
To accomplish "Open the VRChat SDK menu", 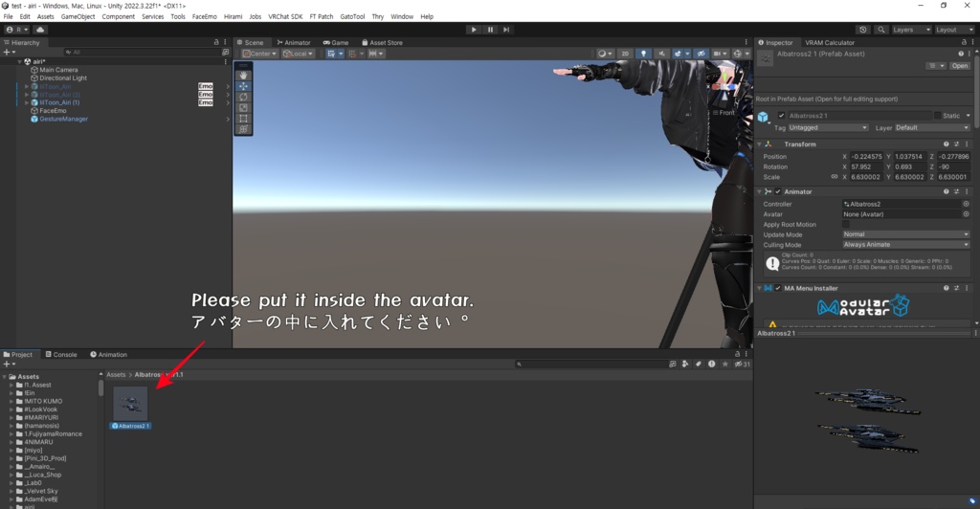I will tap(285, 17).
